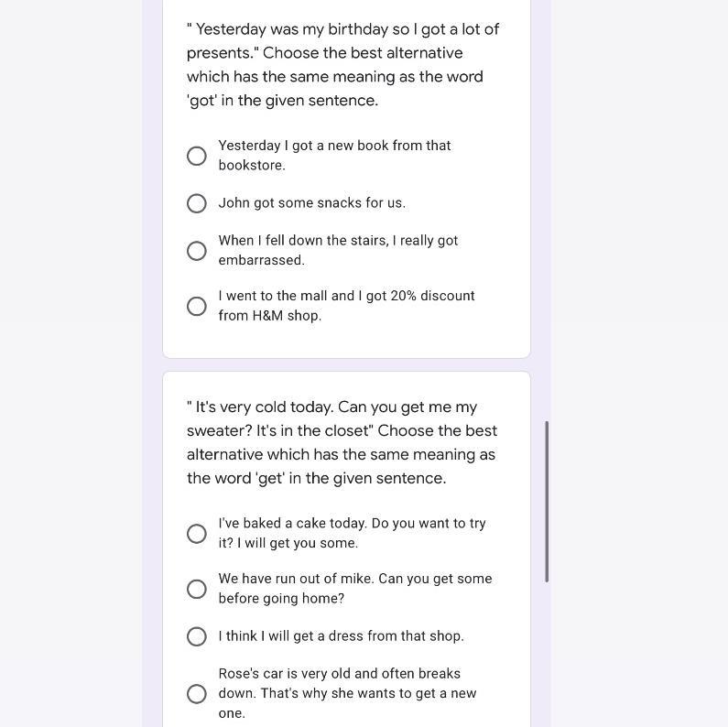Click answer text 'Can you get some before going home?'
Screen dimensions: 728x727
[354, 589]
